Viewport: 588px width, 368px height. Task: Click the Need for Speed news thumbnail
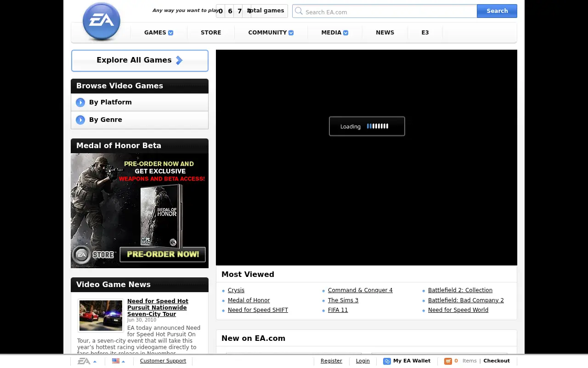click(101, 316)
